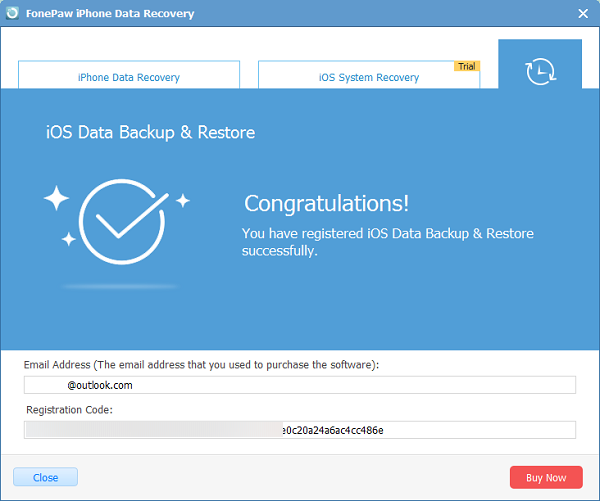Click the Email Address input field
The image size is (600, 501).
coord(300,385)
